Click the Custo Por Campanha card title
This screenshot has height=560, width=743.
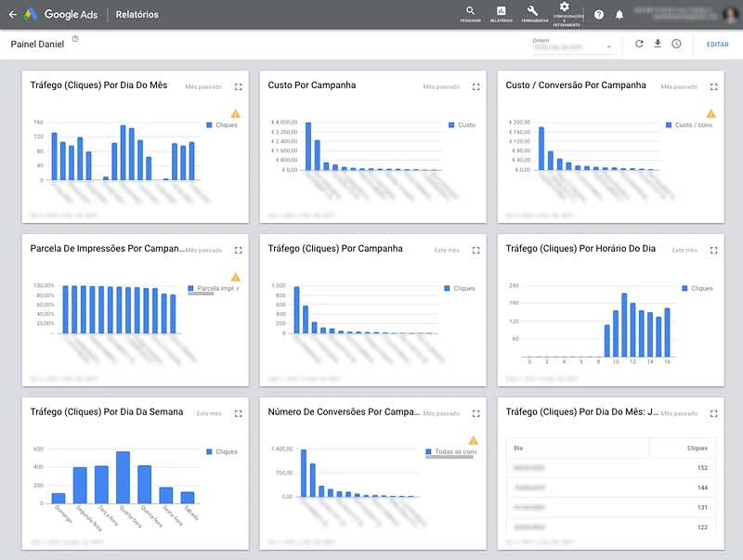click(x=312, y=85)
